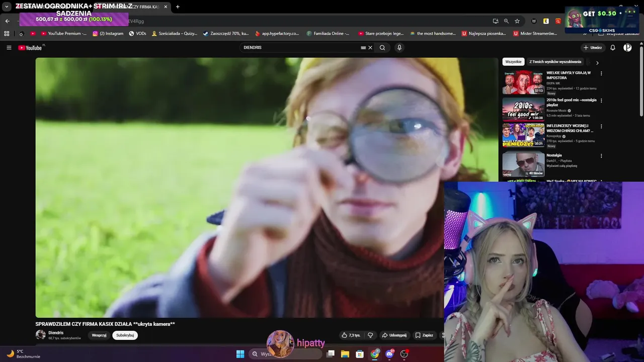This screenshot has height=362, width=644.
Task: Clear the DIENDRIS search query with X
Action: pos(370,48)
